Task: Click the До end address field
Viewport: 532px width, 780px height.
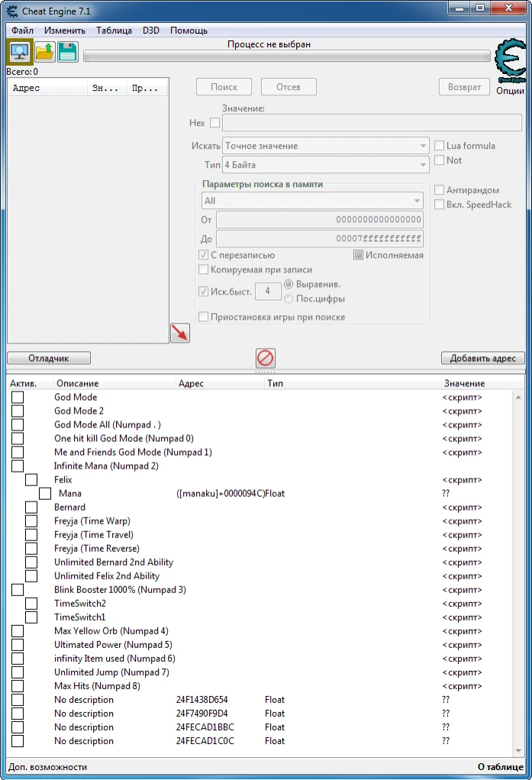Action: 320,238
